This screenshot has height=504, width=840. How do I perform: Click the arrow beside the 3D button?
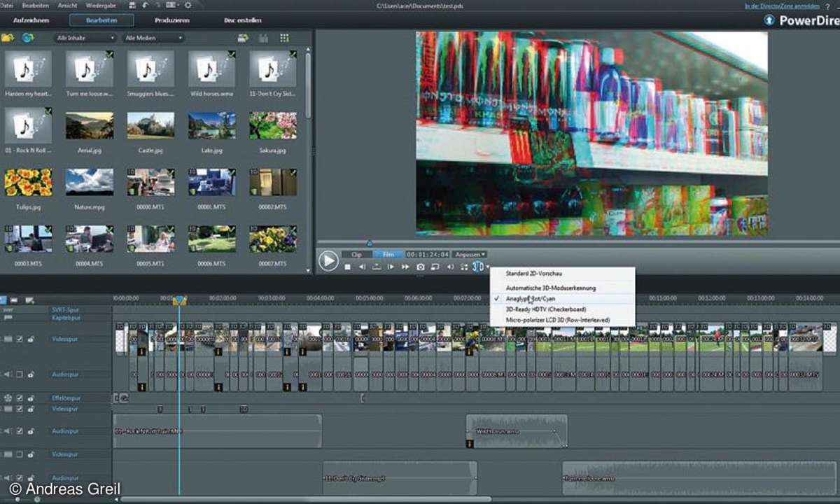487,267
